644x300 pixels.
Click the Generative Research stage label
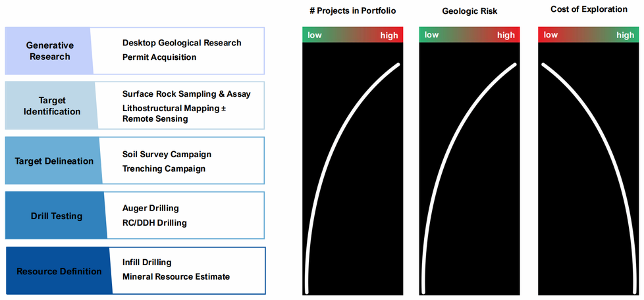49,51
